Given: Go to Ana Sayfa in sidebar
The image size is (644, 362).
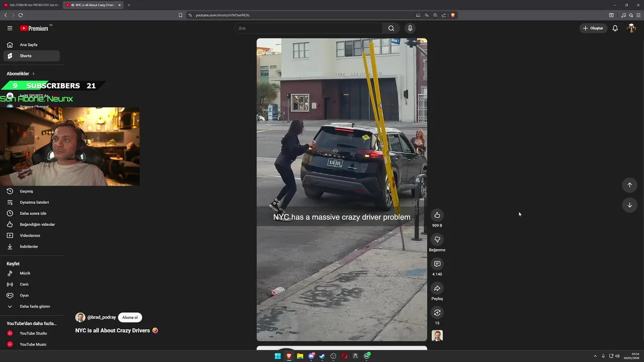Looking at the screenshot, I should 32,45.
